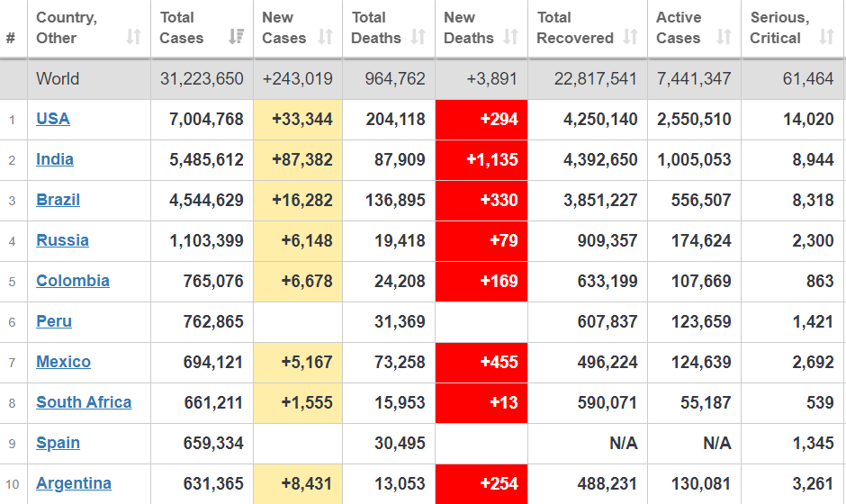Sort by Country, Other sort icon

pos(133,38)
